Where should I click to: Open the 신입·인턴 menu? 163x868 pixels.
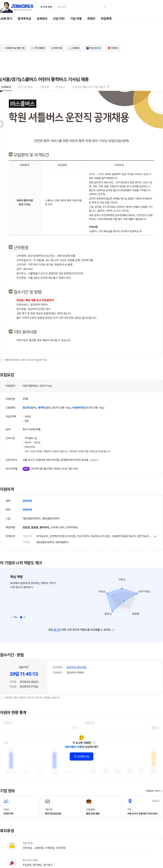[x=59, y=18]
